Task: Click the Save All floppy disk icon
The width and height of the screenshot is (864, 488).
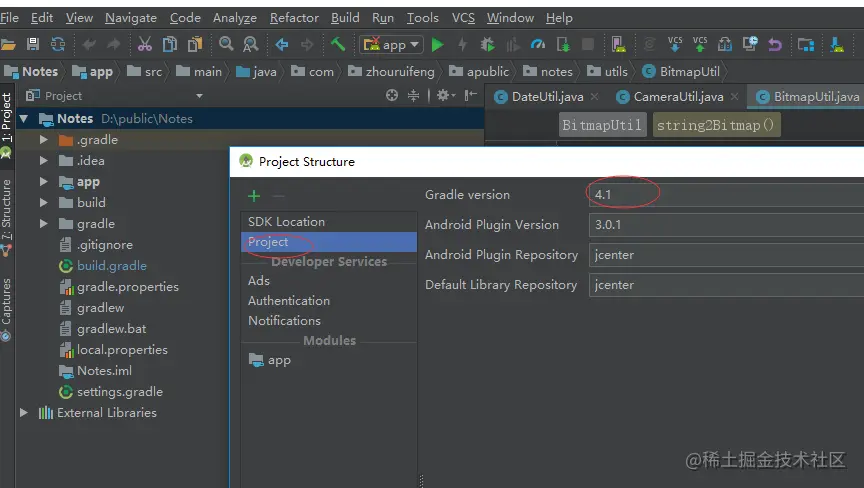Action: click(x=33, y=44)
